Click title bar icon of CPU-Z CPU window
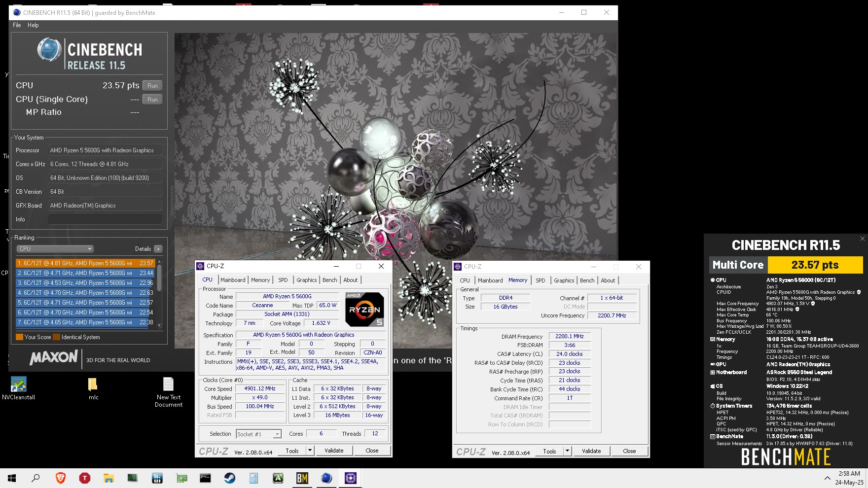 click(200, 266)
